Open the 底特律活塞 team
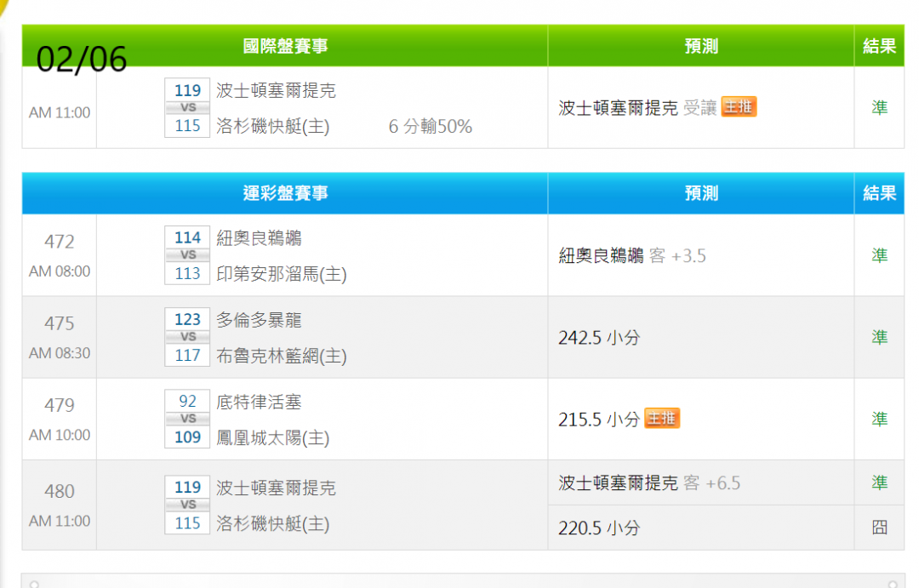 tap(259, 402)
